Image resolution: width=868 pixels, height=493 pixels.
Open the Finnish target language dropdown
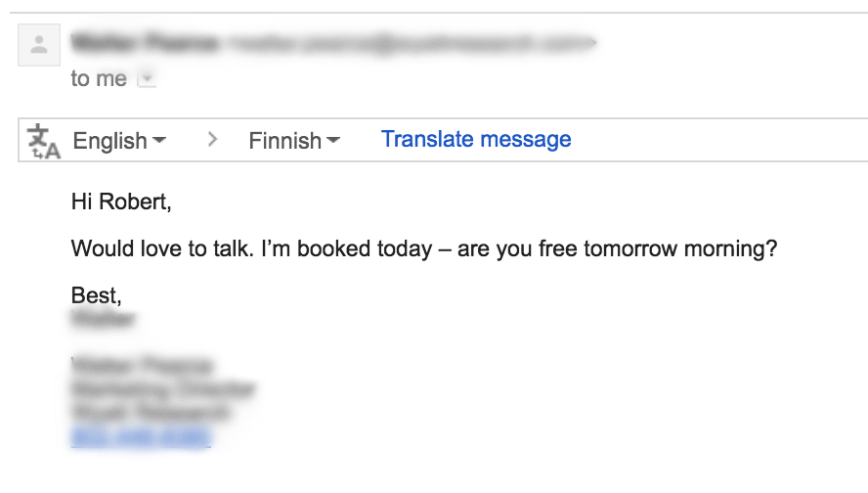coord(293,141)
